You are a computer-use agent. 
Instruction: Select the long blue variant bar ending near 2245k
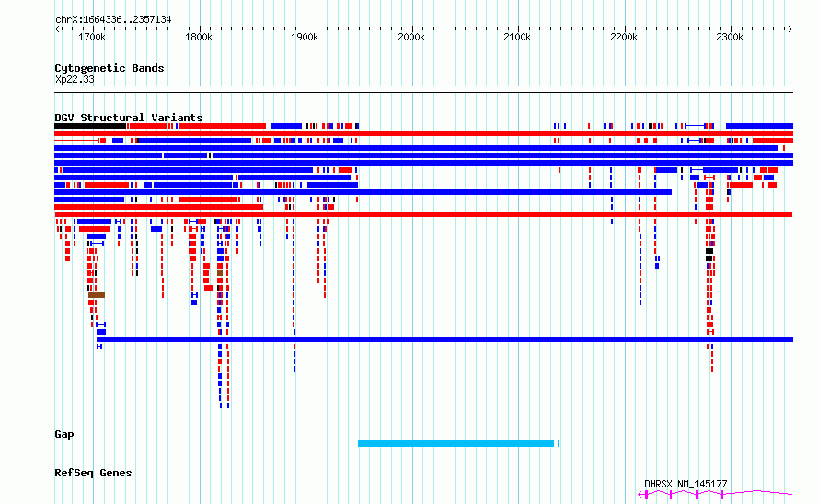[x=363, y=192]
